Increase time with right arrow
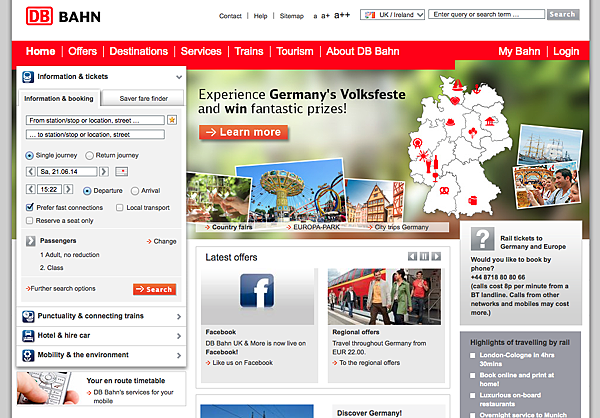This screenshot has width=600, height=418. 68,189
